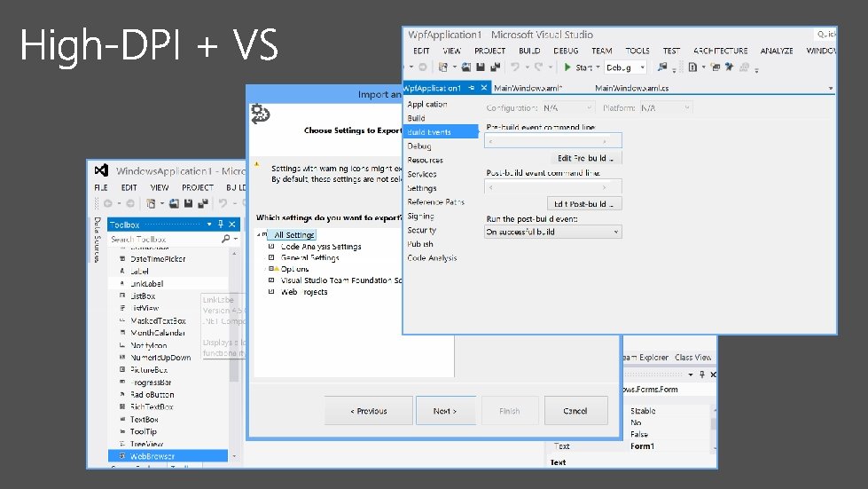Click document icon right of toolbar separator in WpfApplication1
868x489 pixels.
coord(692,67)
